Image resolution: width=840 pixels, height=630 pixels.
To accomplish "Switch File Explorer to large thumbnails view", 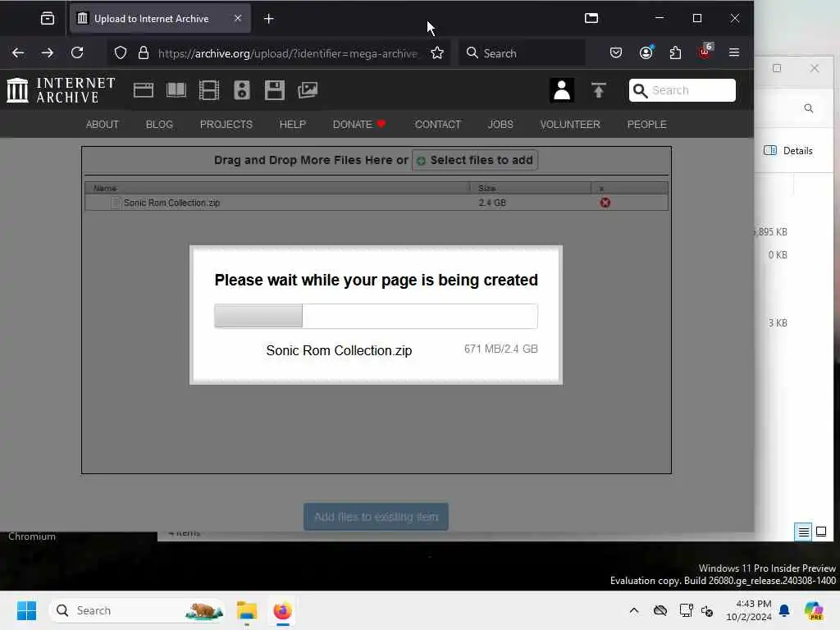I will (820, 532).
